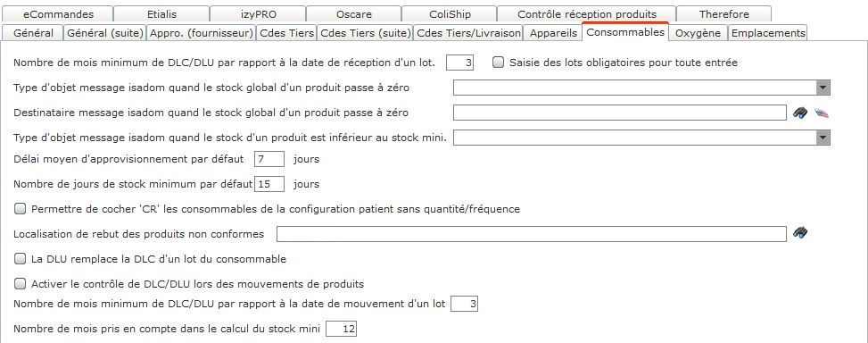Switch to Cdes Tiers/Livraison tab
868x343 pixels.
(468, 33)
